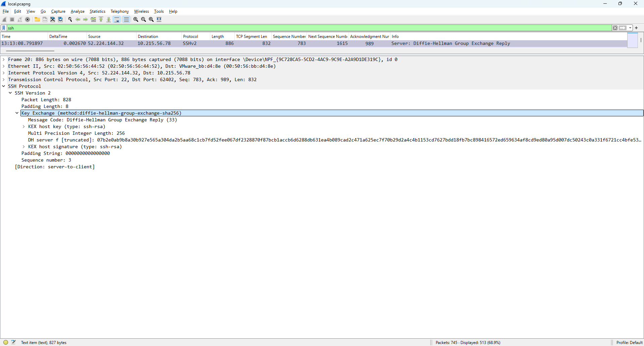
Task: Expand KEX host key (ssh-rsa)
Action: coord(24,126)
